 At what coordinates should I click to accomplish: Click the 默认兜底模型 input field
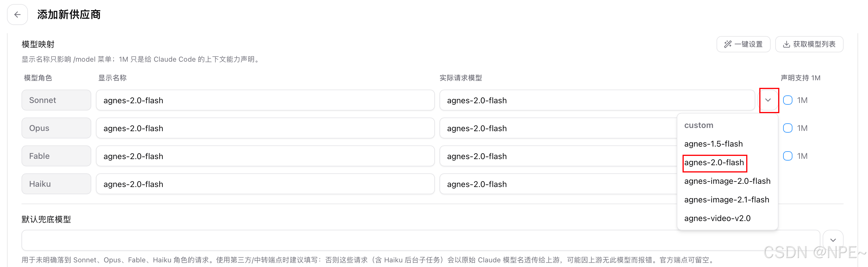tap(421, 240)
